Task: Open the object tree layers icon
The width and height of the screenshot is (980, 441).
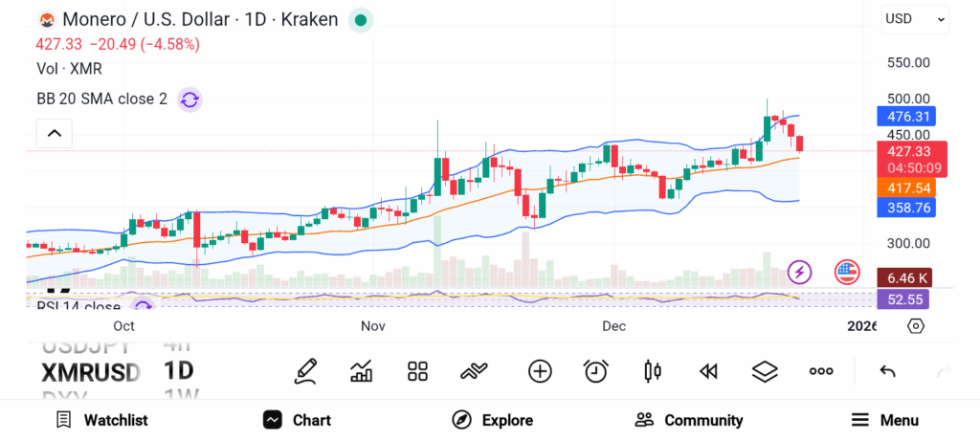Action: [x=765, y=371]
